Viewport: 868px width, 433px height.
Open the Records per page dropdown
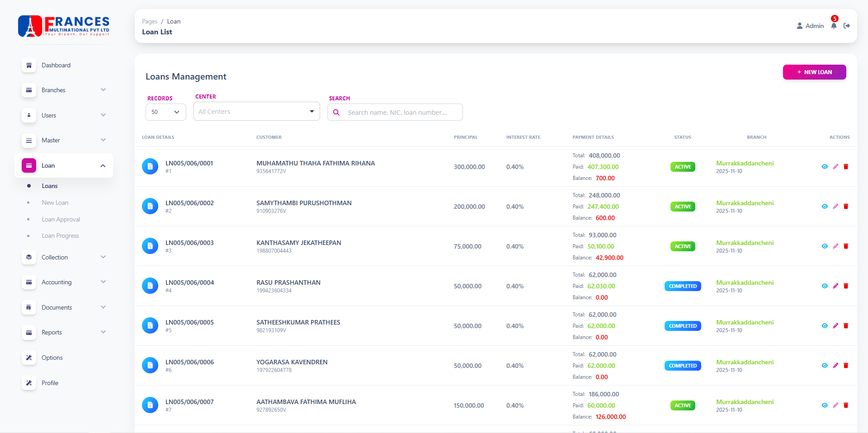click(x=165, y=112)
